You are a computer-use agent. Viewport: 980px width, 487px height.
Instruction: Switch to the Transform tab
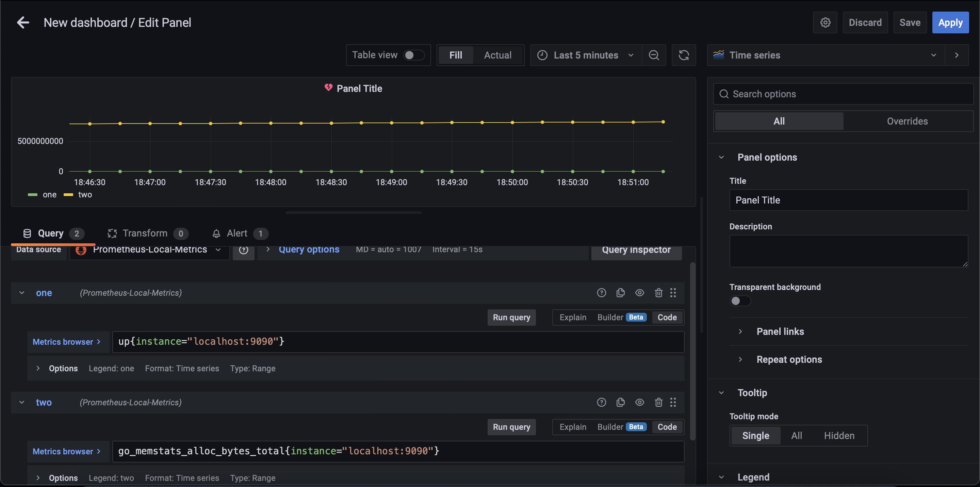(145, 233)
